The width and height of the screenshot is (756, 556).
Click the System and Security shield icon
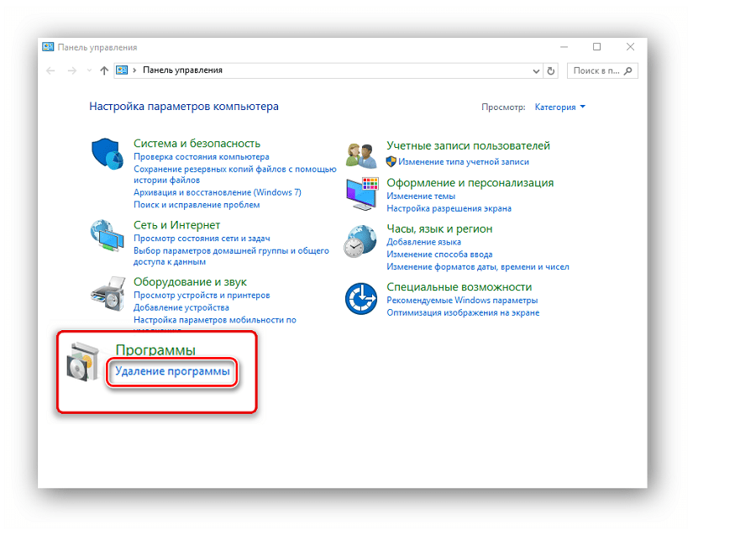click(107, 155)
